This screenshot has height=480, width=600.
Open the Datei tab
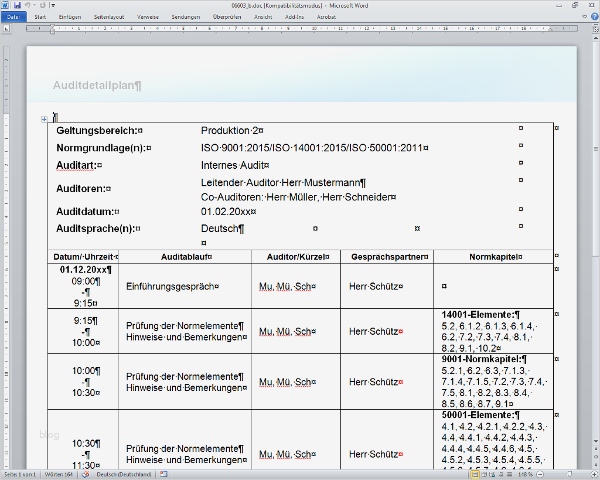(13, 17)
